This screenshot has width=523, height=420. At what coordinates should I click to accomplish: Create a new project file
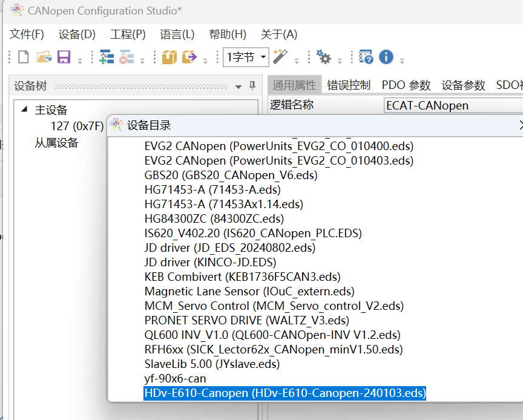click(24, 57)
